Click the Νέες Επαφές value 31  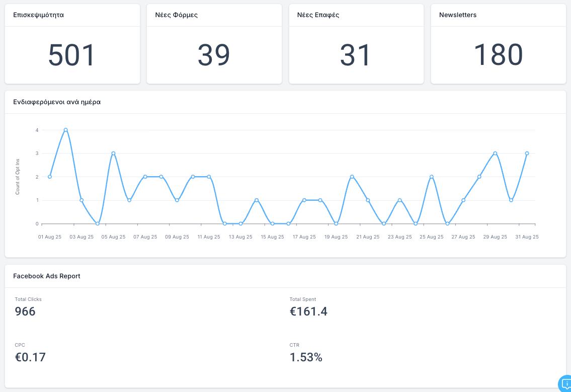click(x=356, y=55)
